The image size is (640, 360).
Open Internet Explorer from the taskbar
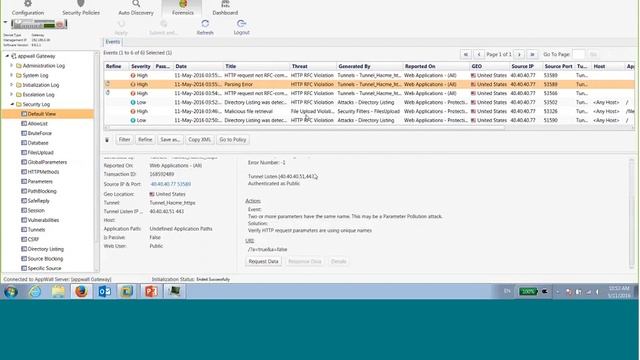pyautogui.click(x=35, y=292)
